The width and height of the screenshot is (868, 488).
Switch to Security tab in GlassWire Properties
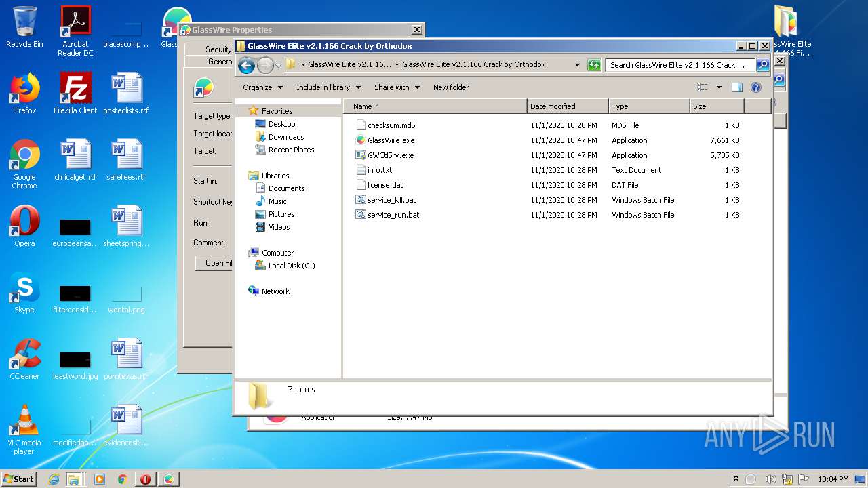[x=218, y=49]
